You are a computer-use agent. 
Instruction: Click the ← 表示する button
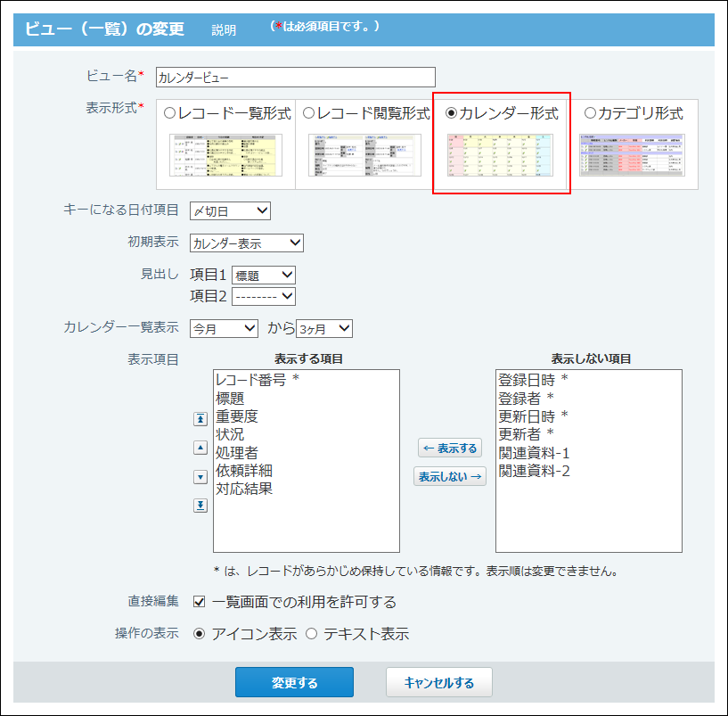(450, 449)
